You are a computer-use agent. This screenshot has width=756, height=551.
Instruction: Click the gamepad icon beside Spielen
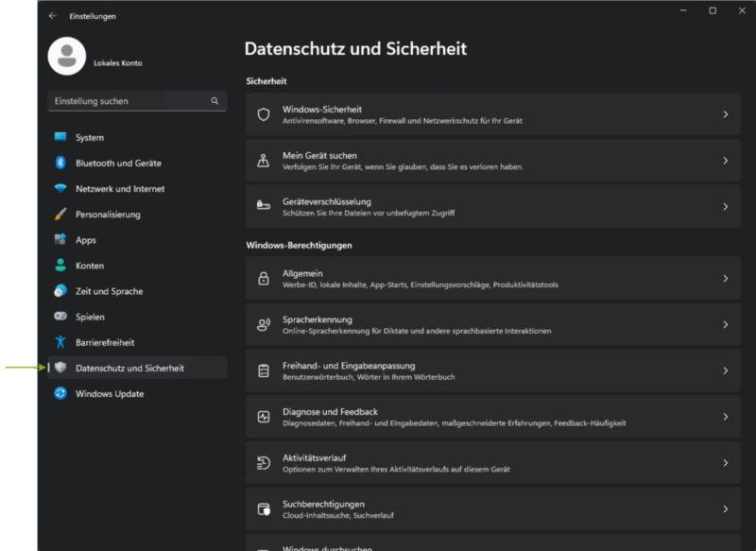[60, 317]
